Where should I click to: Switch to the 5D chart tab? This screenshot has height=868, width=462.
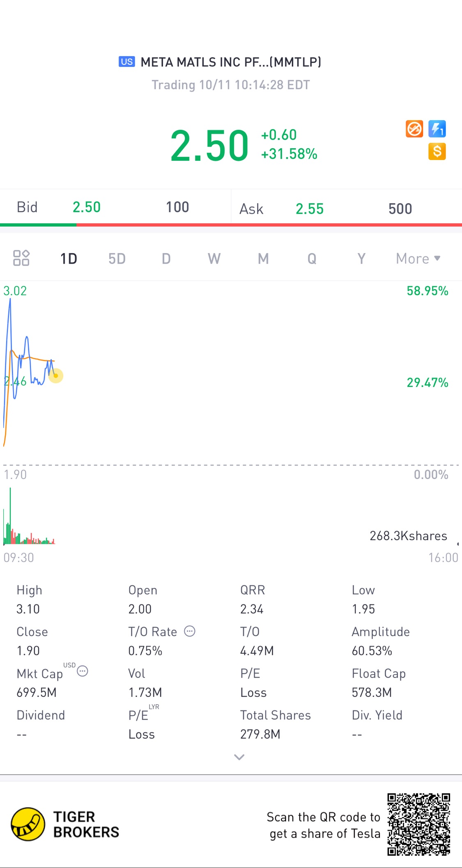tap(117, 259)
